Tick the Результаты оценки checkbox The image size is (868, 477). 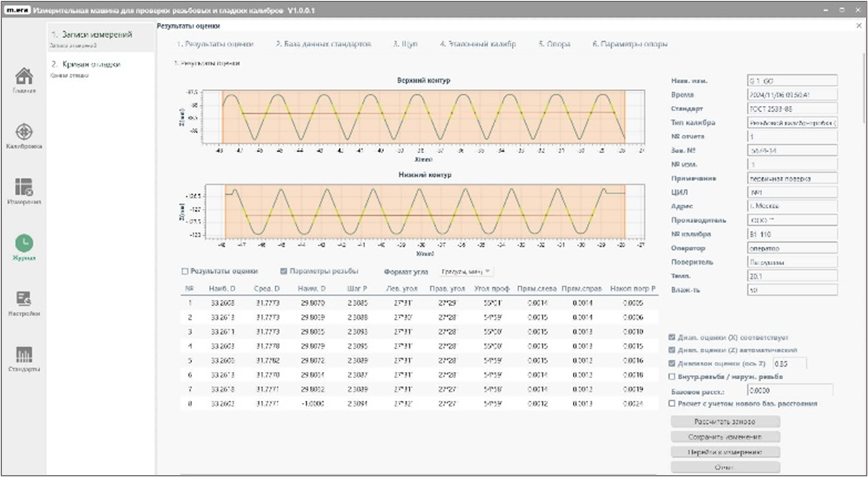(x=185, y=271)
